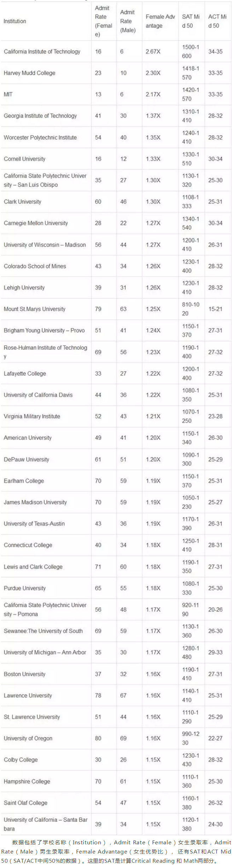This screenshot has height=868, width=233.
Task: Click University of California – Santa Barbara name
Action: click(45, 824)
